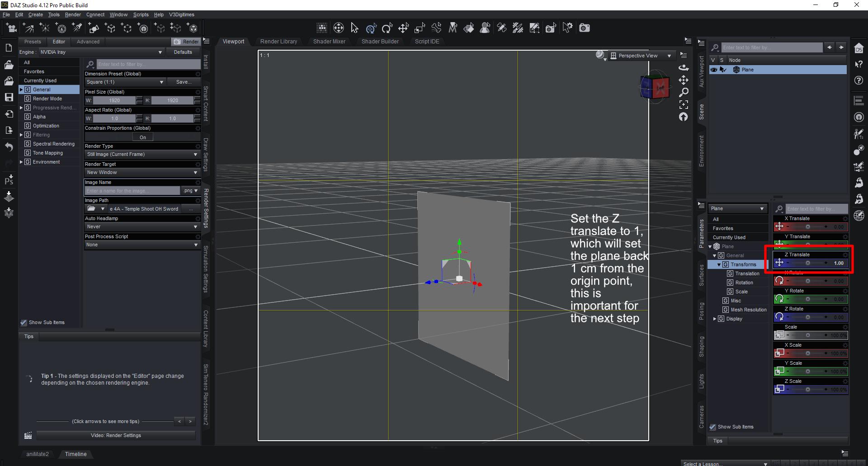
Task: Toggle Show Sub Items in Render Settings
Action: click(24, 323)
